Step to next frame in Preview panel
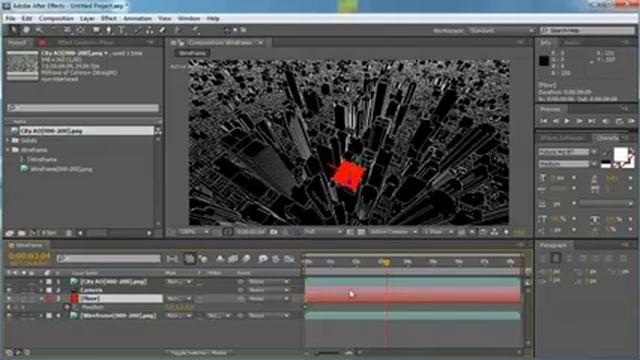Screen dimensions: 640x360 coord(579,121)
